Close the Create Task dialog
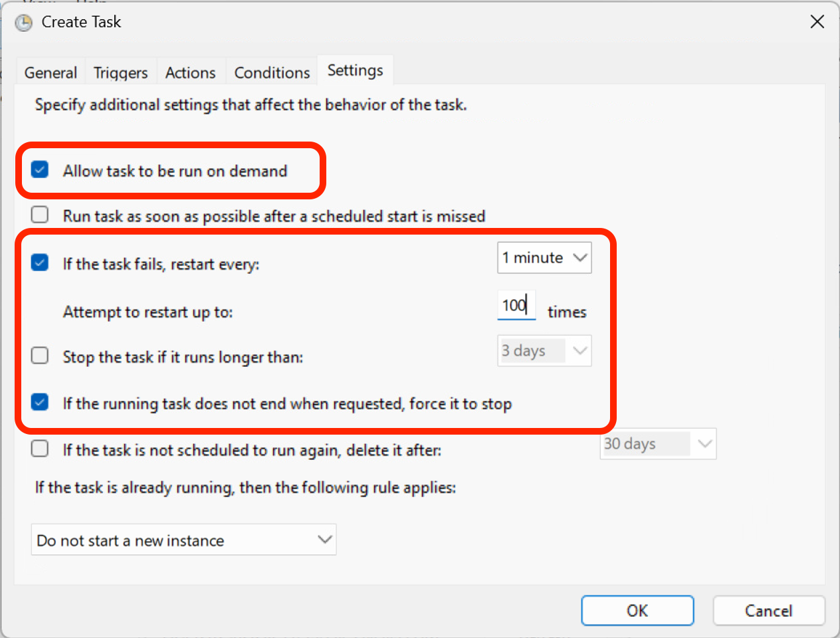This screenshot has height=638, width=840. click(x=817, y=22)
